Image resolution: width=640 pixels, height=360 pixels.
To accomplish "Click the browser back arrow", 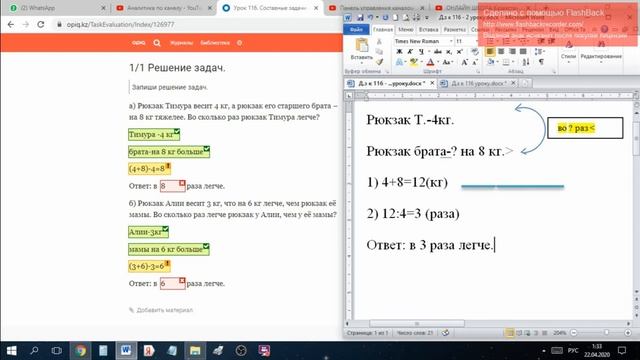I will [x=11, y=24].
